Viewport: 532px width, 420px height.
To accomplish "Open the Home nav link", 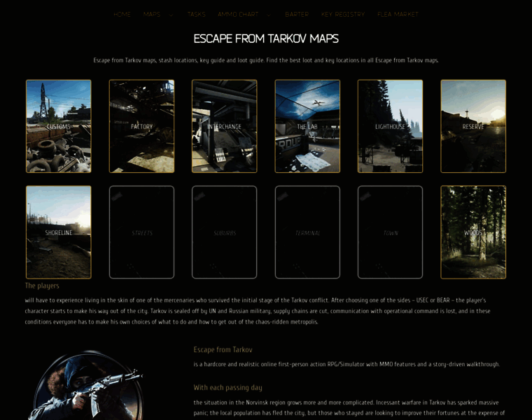I will pos(122,14).
